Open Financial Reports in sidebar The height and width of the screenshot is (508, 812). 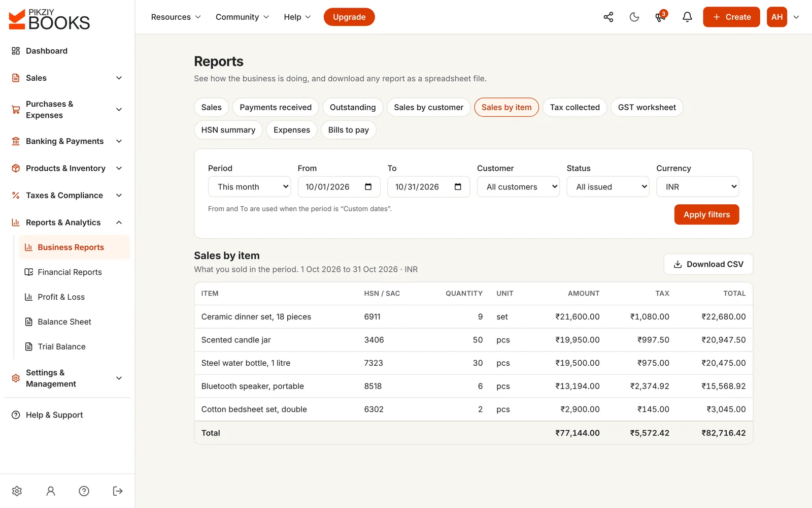[x=75, y=272]
